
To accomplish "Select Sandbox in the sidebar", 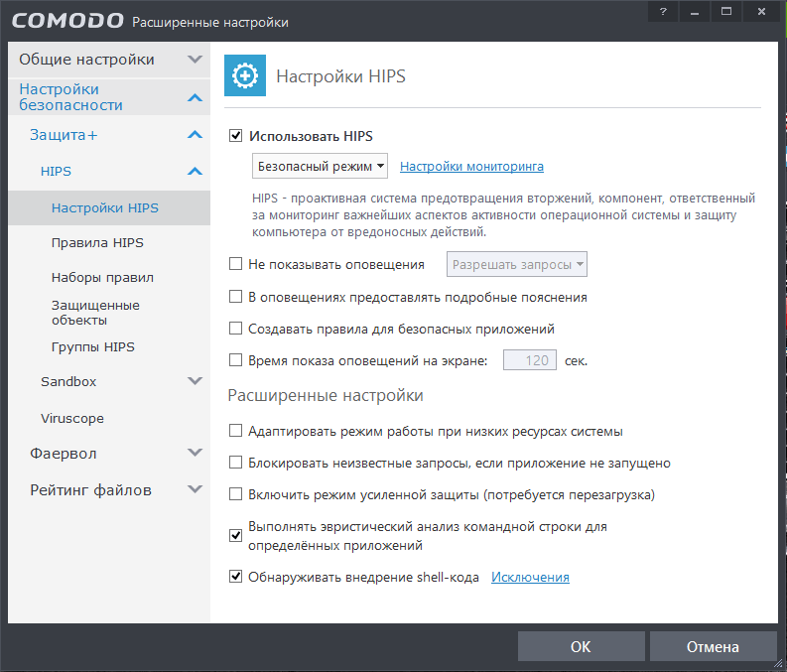I will click(x=68, y=381).
